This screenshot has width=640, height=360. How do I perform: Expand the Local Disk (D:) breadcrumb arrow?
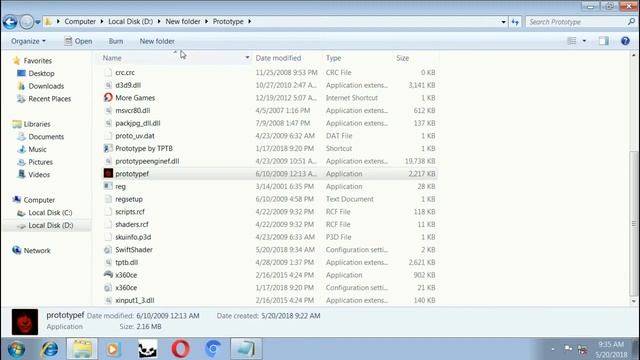tap(159, 22)
